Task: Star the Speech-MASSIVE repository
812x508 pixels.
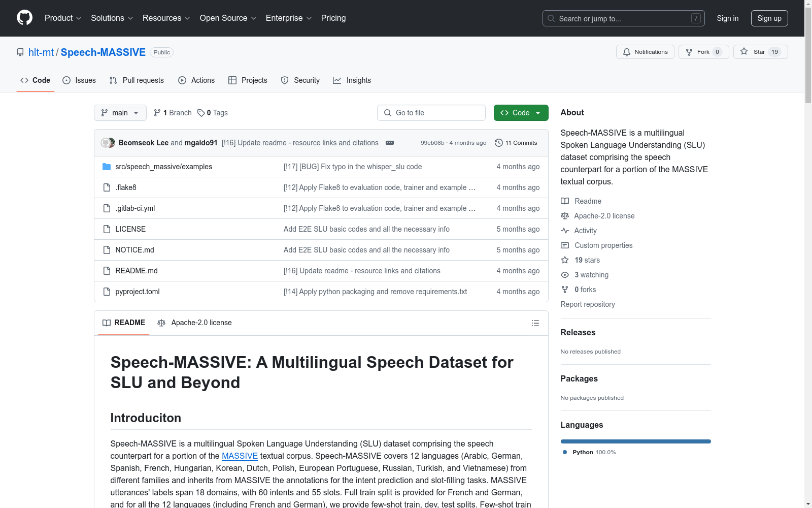Action: pyautogui.click(x=760, y=52)
